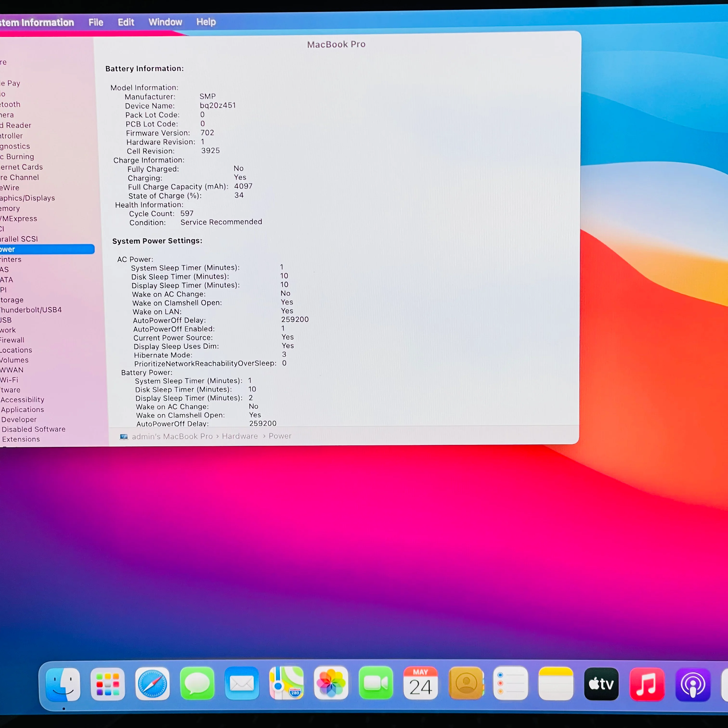Viewport: 728px width, 728px height.
Task: Click the device name value bq20z451
Action: coord(218,105)
